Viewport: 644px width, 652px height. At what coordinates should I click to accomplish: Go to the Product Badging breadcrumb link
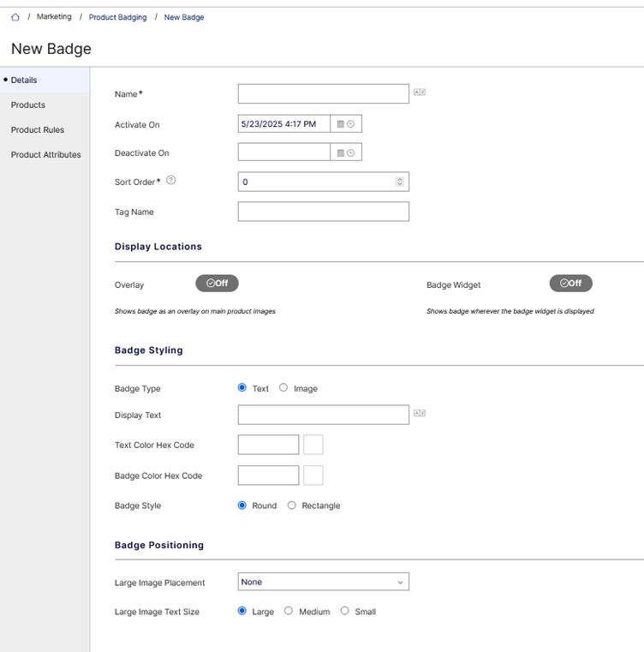point(117,17)
